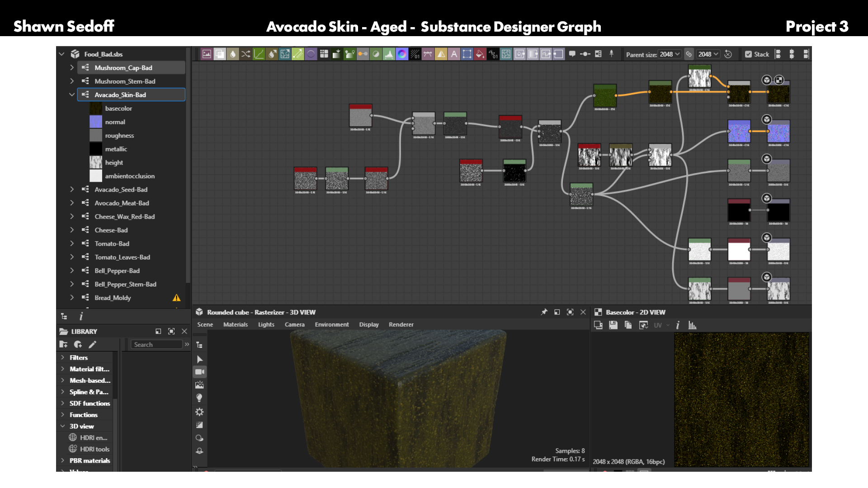Image resolution: width=868 pixels, height=488 pixels.
Task: Select the Tomato-Bad graph
Action: click(x=112, y=244)
